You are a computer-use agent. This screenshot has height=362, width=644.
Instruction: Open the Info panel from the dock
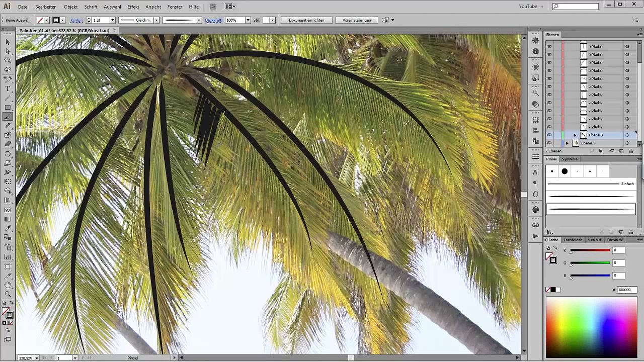535,51
